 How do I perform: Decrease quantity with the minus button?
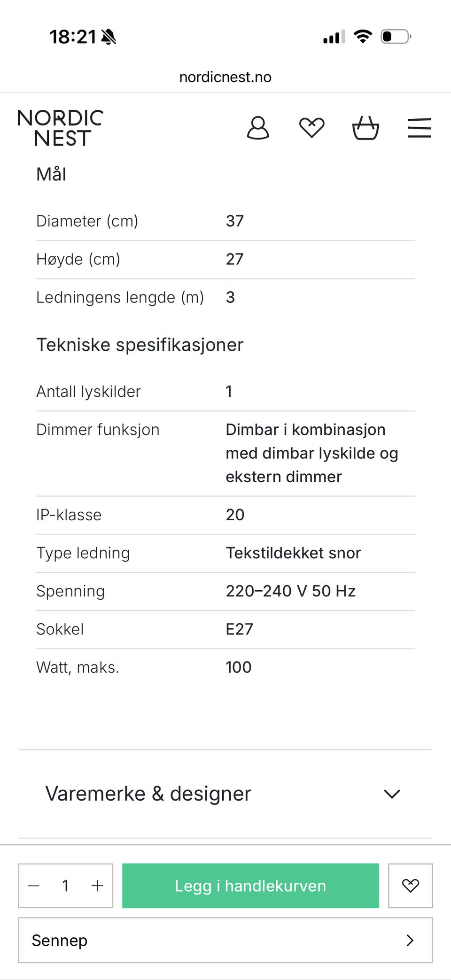[34, 886]
